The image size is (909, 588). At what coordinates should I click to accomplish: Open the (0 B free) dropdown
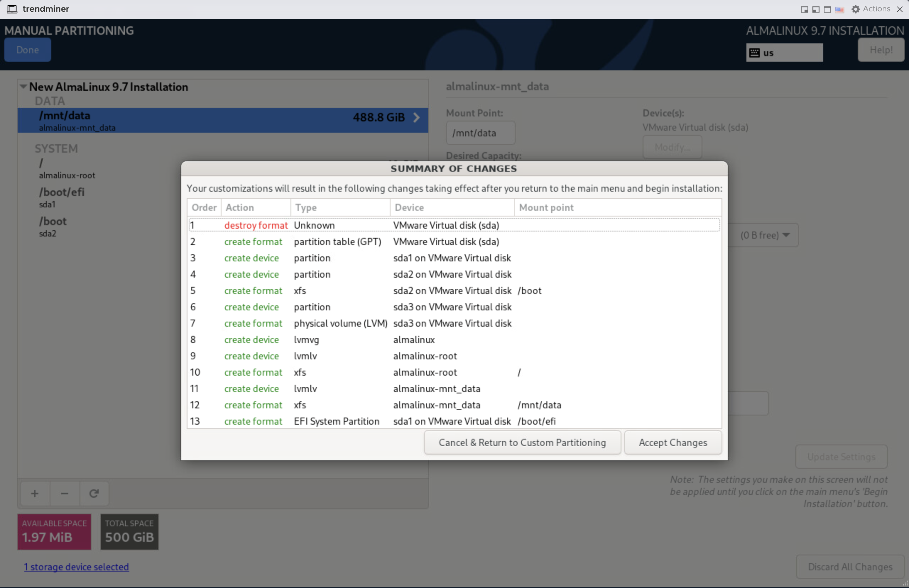[765, 235]
